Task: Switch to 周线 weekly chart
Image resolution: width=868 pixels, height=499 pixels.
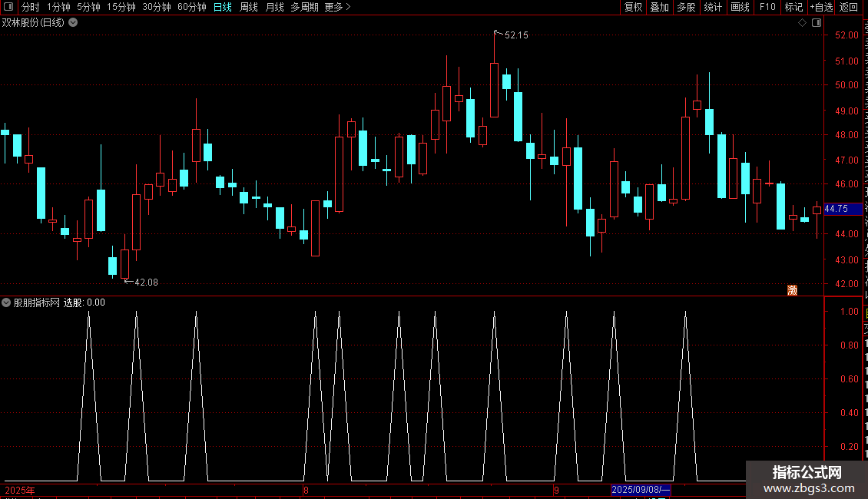Action: pos(249,7)
